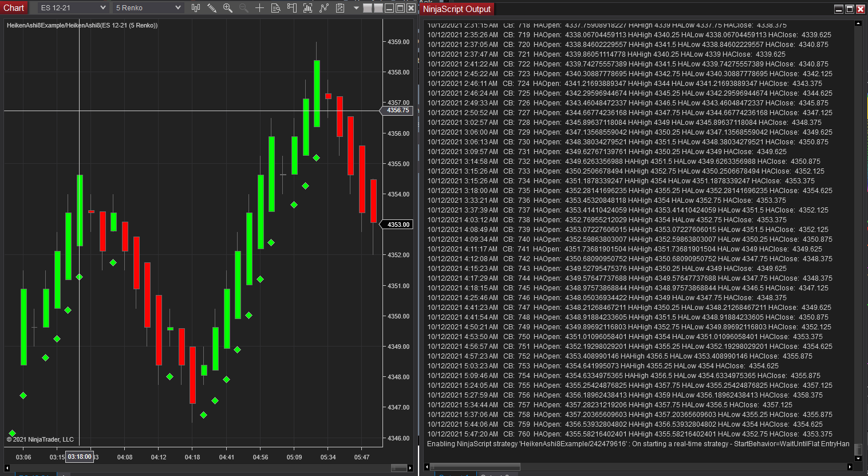The image size is (868, 476).
Task: Expand the 5 Renko interval dropdown
Action: pyautogui.click(x=148, y=8)
